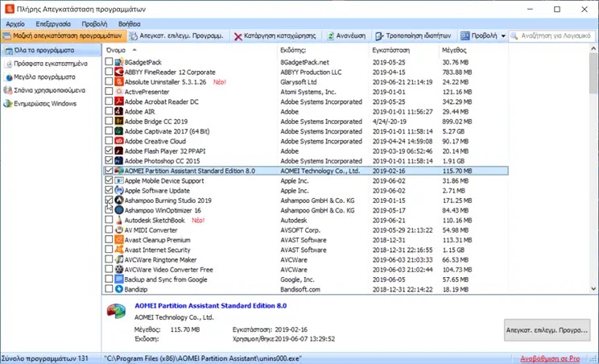Select Όλα τα προγράμματα category
This screenshot has height=364, width=599.
(x=51, y=50)
